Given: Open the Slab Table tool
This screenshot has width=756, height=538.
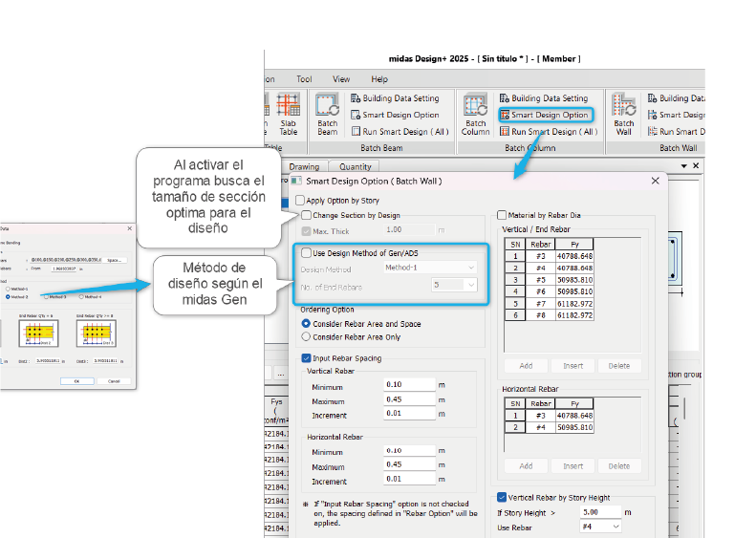Looking at the screenshot, I should tap(288, 114).
